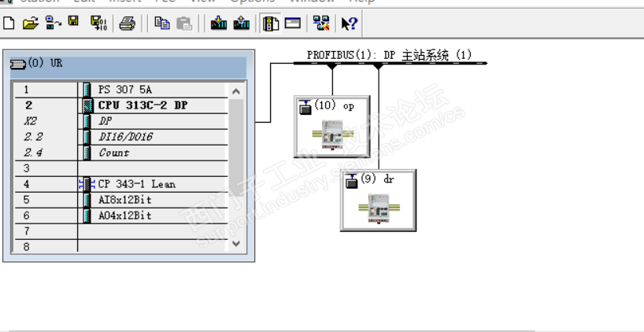The height and width of the screenshot is (332, 644).
Task: Print the hardware configuration
Action: 128,23
